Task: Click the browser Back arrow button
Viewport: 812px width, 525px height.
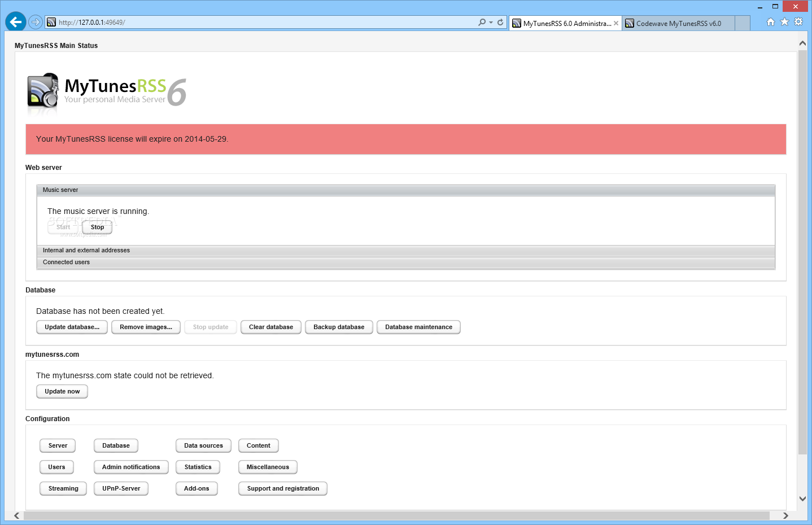Action: coord(16,22)
